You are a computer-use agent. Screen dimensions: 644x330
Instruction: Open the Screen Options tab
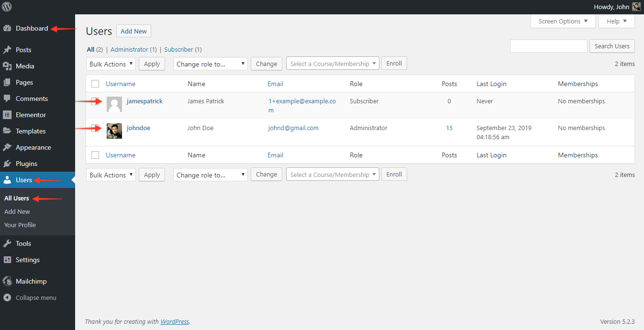click(563, 21)
